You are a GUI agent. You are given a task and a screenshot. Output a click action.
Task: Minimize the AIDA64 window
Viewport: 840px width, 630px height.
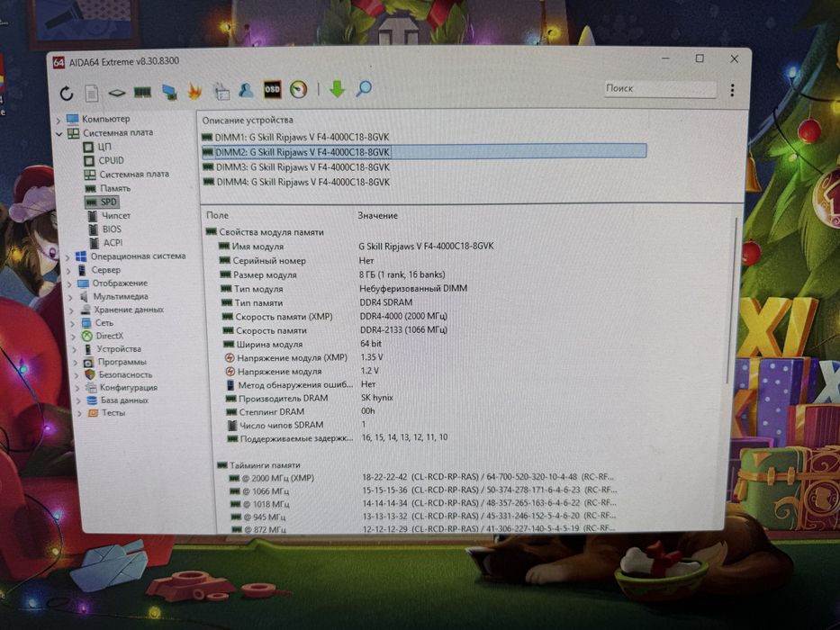coord(665,58)
